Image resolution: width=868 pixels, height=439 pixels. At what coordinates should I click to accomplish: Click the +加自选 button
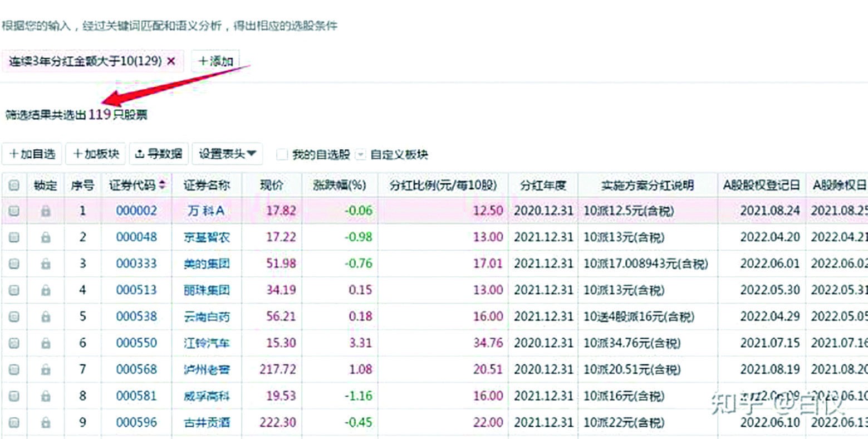pyautogui.click(x=32, y=154)
